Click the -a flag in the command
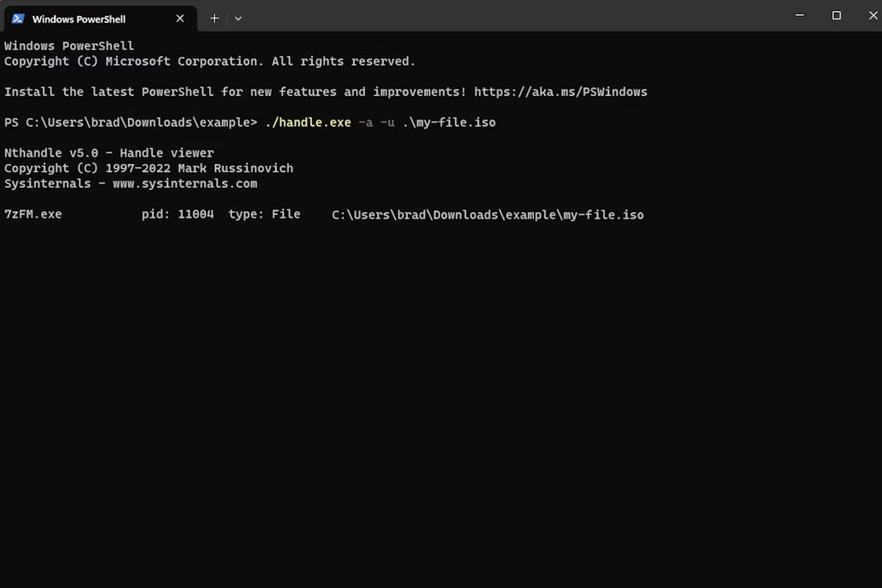This screenshot has height=588, width=882. (x=365, y=122)
